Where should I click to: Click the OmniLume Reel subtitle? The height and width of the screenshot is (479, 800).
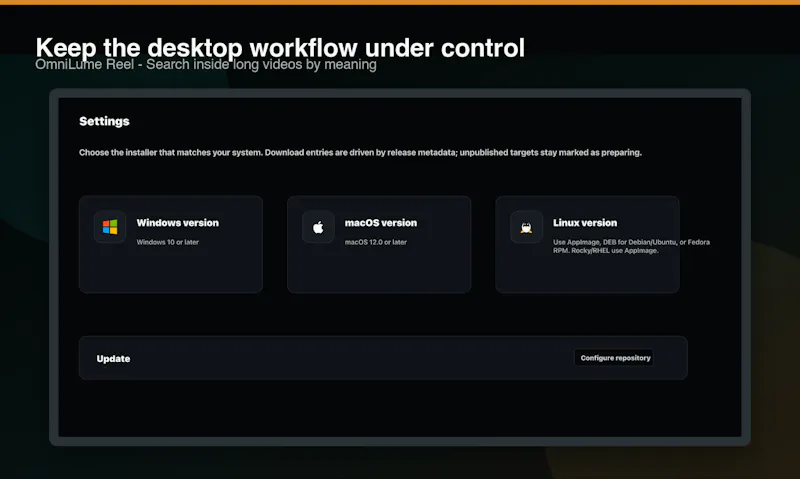coord(206,65)
